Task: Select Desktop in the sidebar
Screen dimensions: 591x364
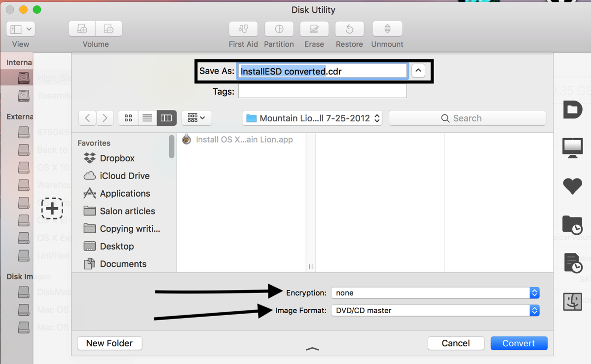Action: click(x=109, y=247)
